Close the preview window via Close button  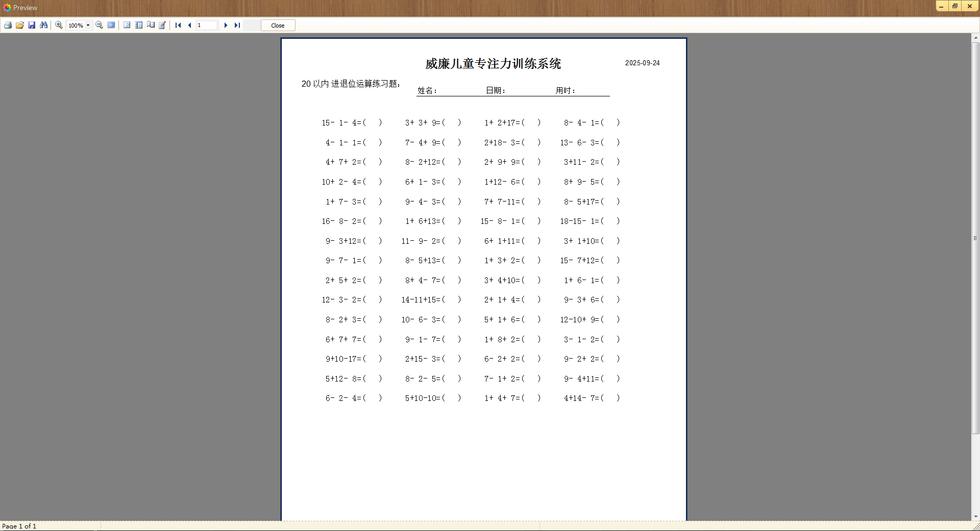tap(278, 25)
